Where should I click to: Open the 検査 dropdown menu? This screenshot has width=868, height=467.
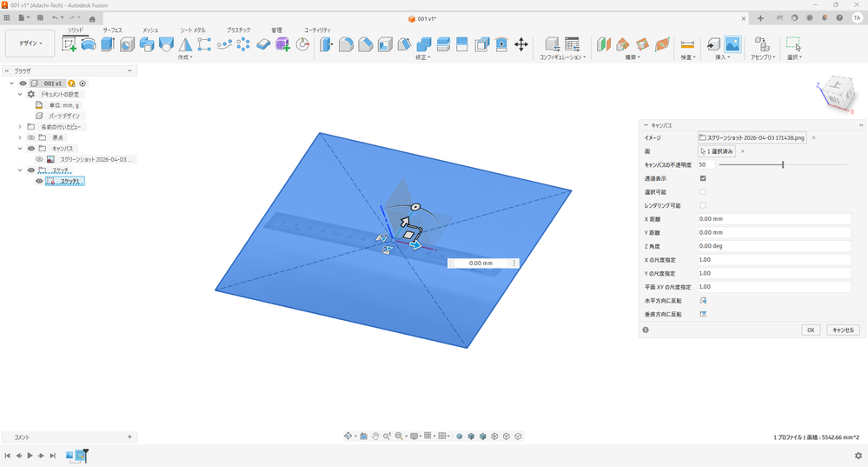coord(688,57)
